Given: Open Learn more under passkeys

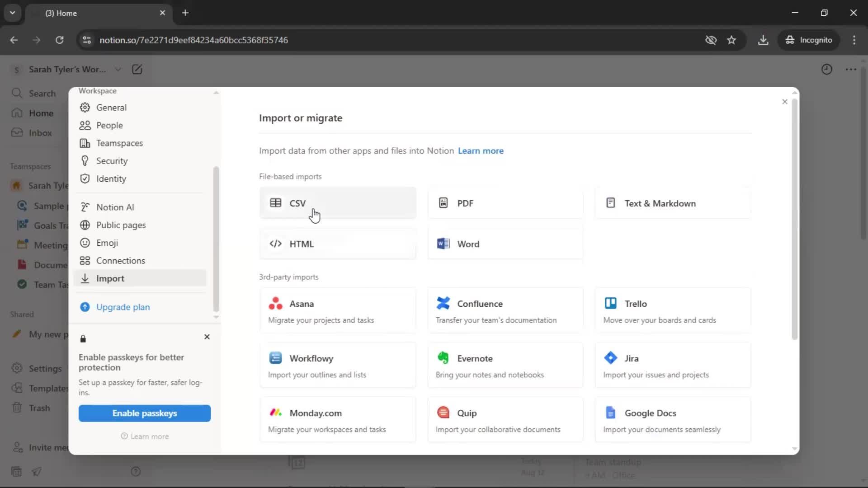Looking at the screenshot, I should 145,436.
